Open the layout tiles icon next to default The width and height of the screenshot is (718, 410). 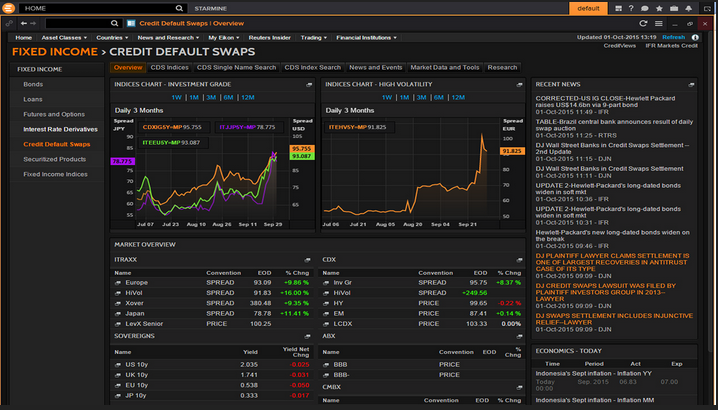tap(618, 8)
